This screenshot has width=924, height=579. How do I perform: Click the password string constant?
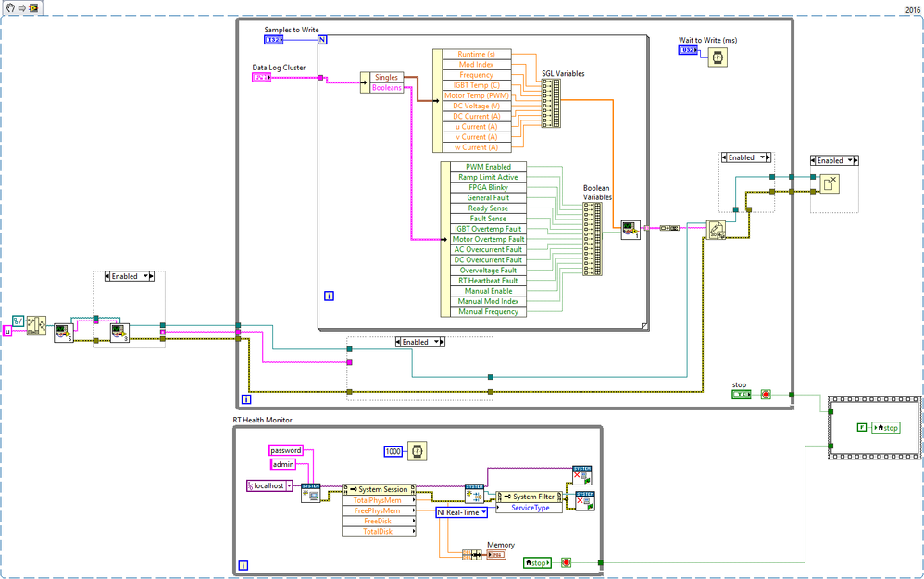click(286, 450)
